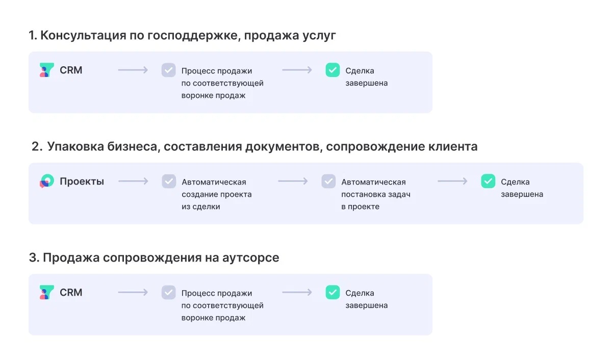The width and height of the screenshot is (612, 364).
Task: Toggle the gray Процесс продажи checkbox in section 1
Action: click(169, 70)
